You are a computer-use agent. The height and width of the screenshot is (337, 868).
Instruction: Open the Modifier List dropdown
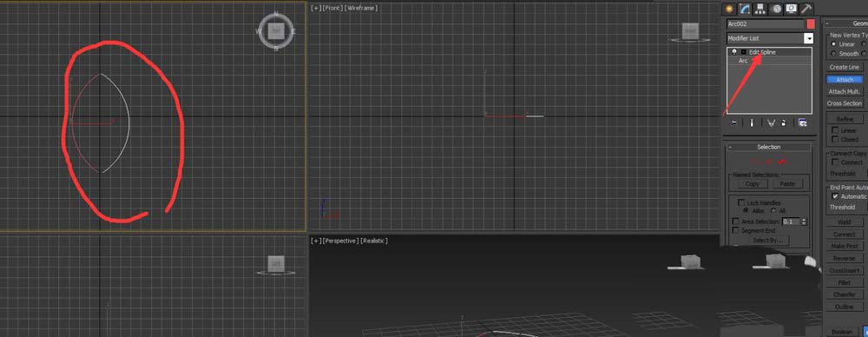tap(808, 38)
